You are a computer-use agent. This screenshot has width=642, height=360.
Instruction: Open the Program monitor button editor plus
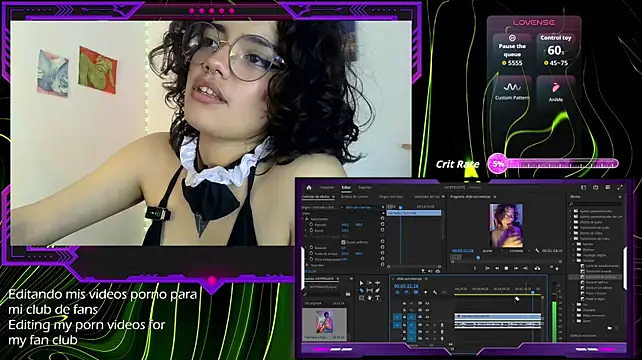pos(557,268)
